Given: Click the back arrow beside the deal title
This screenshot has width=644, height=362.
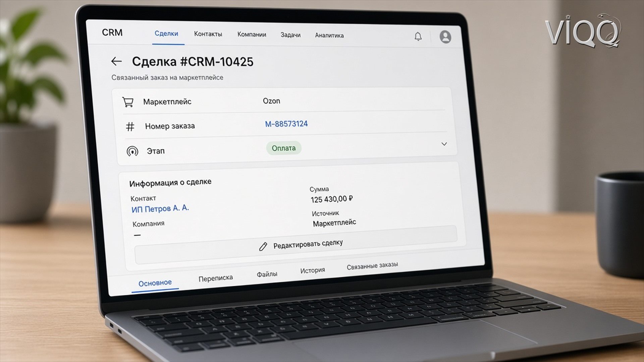Looking at the screenshot, I should (x=116, y=61).
